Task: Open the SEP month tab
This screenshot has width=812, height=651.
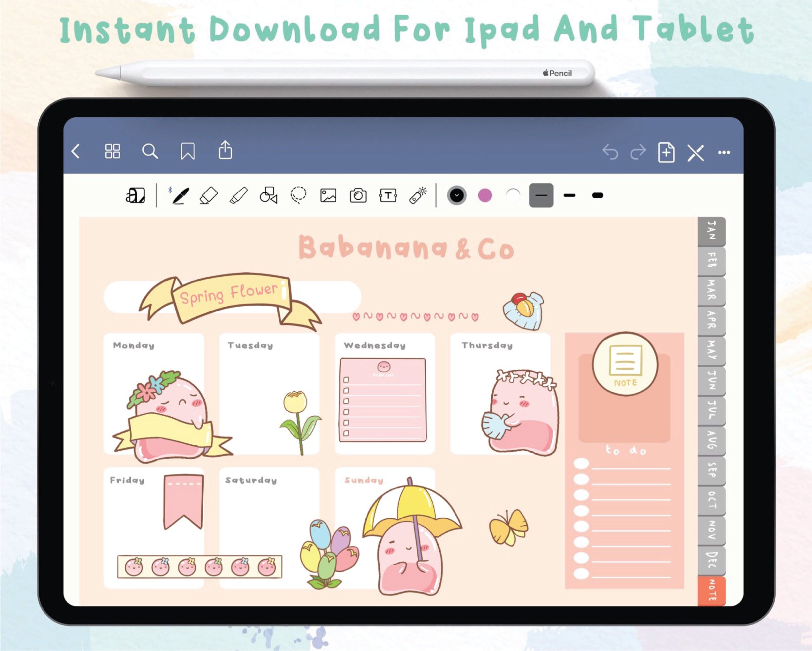Action: [711, 471]
